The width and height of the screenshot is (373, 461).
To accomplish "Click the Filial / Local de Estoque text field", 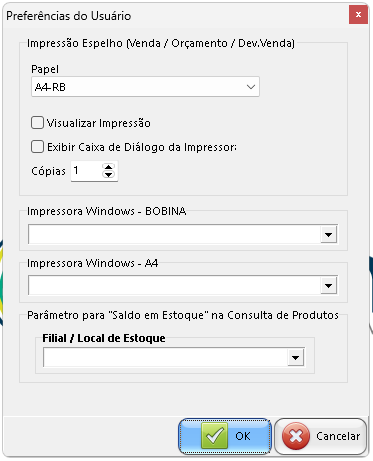I will click(x=165, y=358).
